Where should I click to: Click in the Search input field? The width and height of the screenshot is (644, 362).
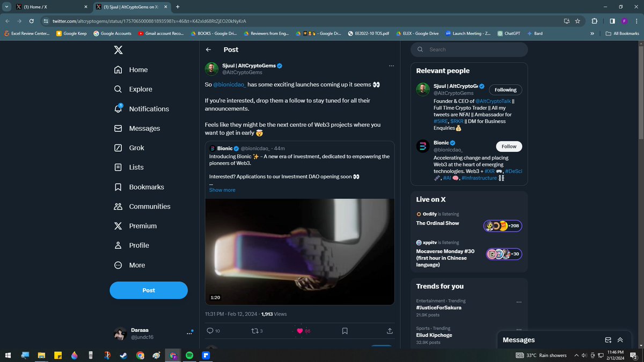pos(469,49)
